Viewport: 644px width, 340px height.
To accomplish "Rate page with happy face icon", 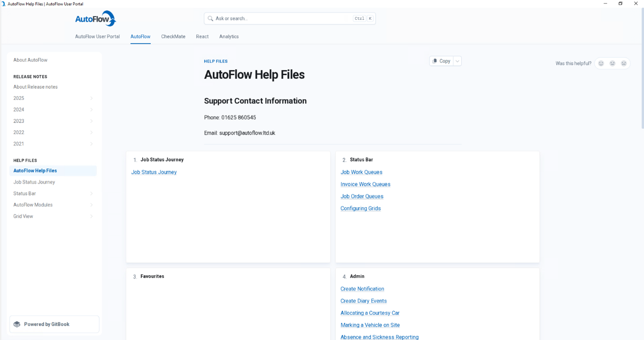I will click(601, 63).
